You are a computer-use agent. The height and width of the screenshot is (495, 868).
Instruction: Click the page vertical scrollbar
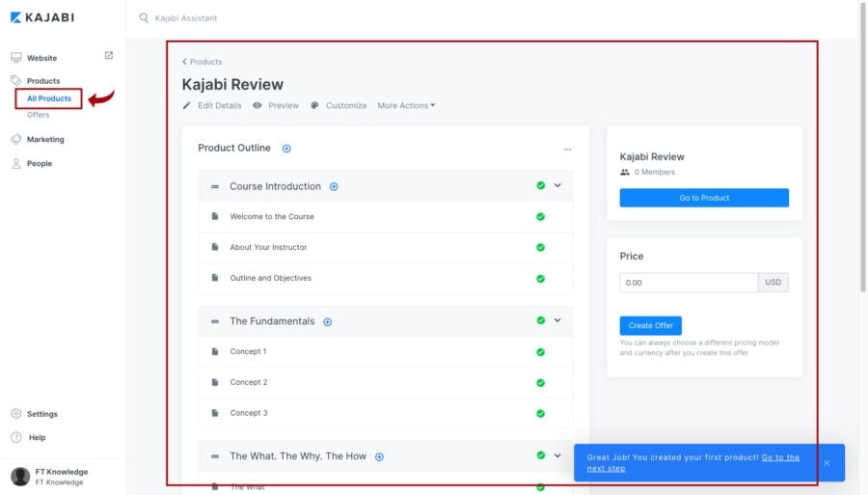tap(863, 146)
